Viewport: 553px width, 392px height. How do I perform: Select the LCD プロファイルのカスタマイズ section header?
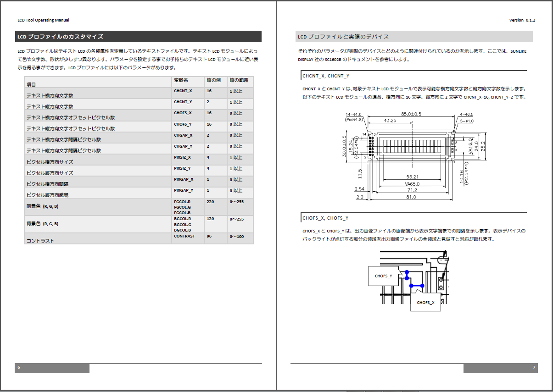point(60,36)
